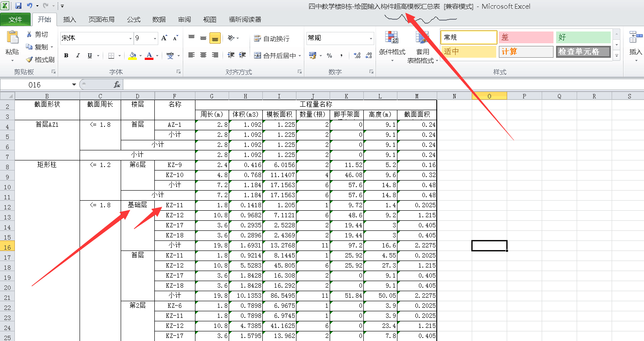Apply the Bad (差) pink cell style

point(526,38)
